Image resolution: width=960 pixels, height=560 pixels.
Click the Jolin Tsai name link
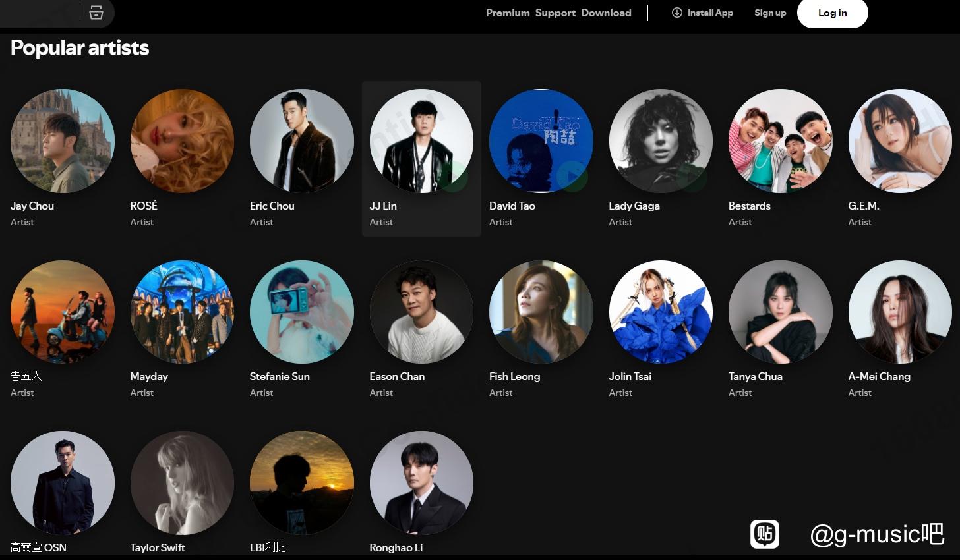[630, 376]
